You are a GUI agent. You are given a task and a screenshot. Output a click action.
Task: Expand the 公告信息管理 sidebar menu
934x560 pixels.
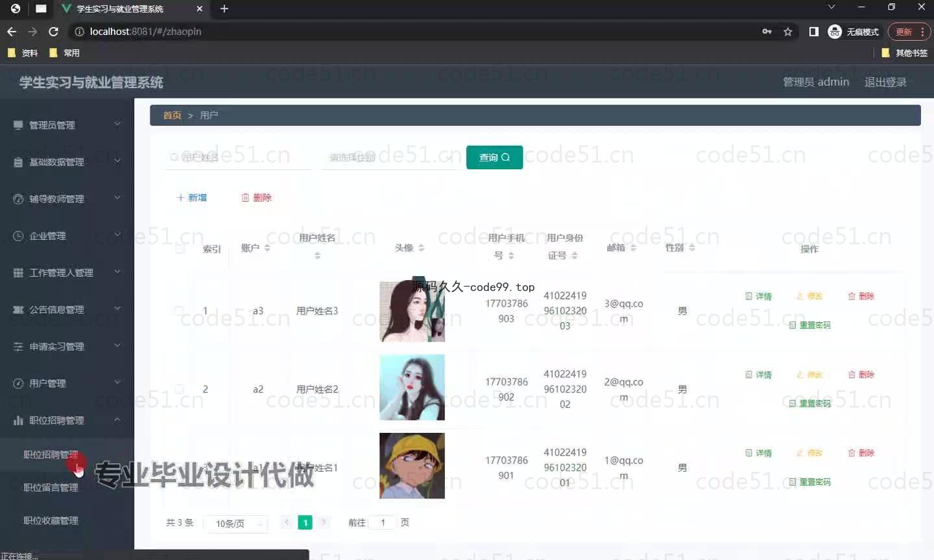coord(67,309)
